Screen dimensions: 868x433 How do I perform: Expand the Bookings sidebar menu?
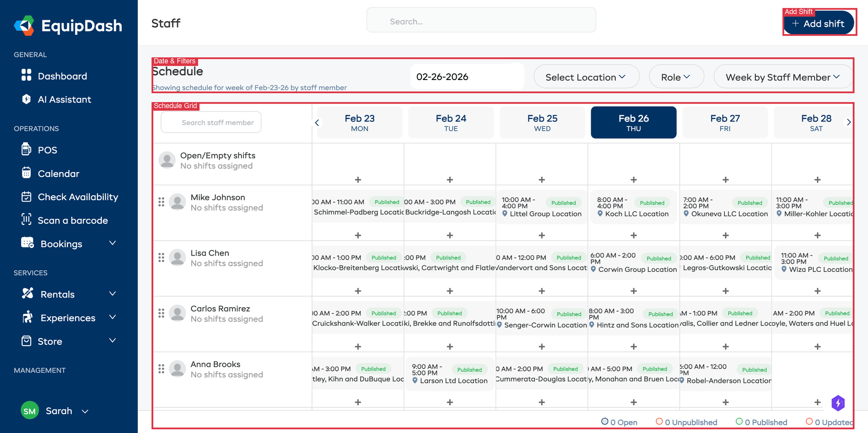[x=112, y=243]
